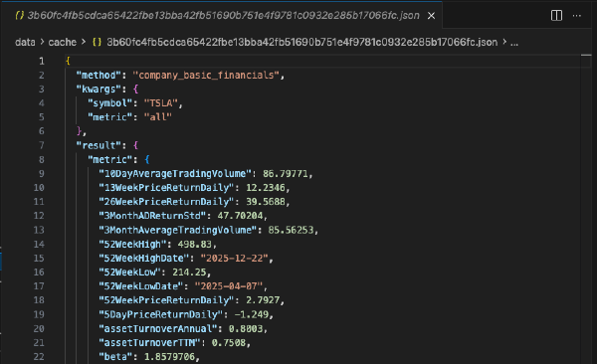The height and width of the screenshot is (364, 597).
Task: Click the value 0.7508
Action: click(x=229, y=343)
